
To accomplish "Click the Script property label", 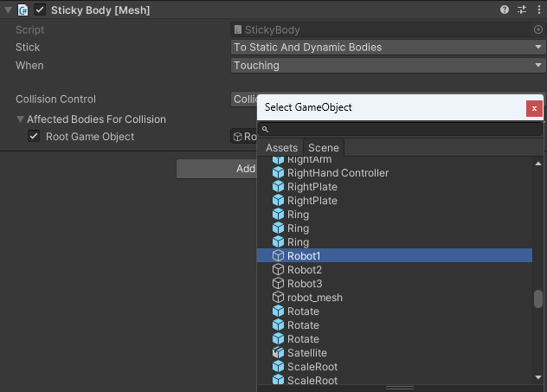I will [29, 29].
